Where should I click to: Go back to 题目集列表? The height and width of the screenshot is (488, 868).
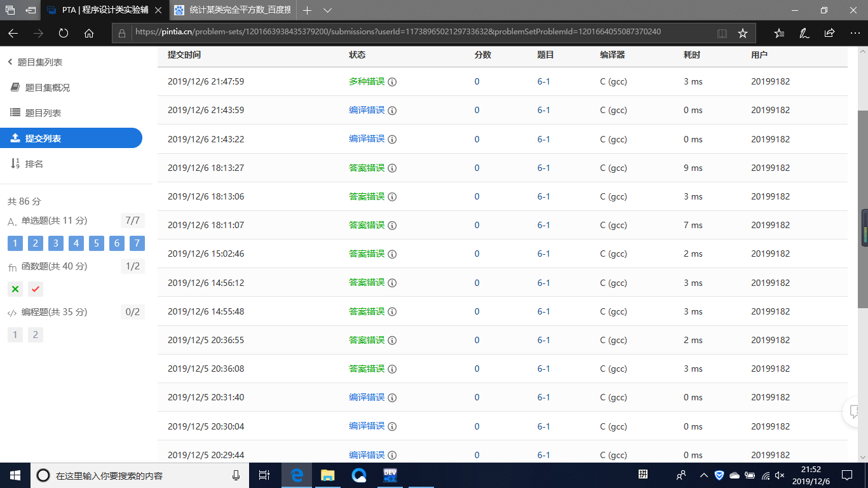pos(35,62)
